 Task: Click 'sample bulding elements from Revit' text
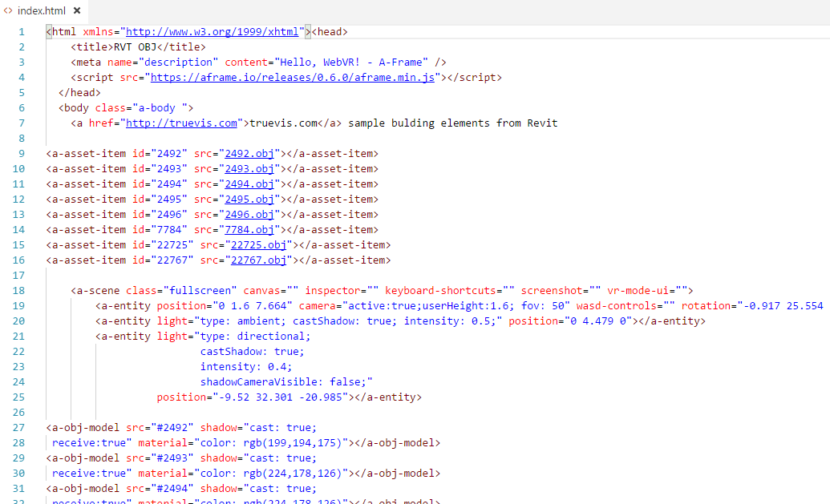(x=453, y=123)
